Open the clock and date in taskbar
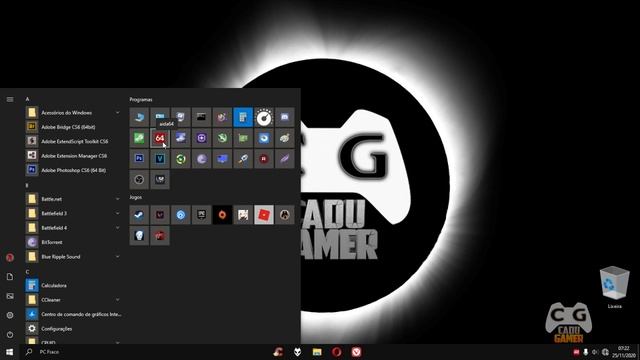 point(623,352)
